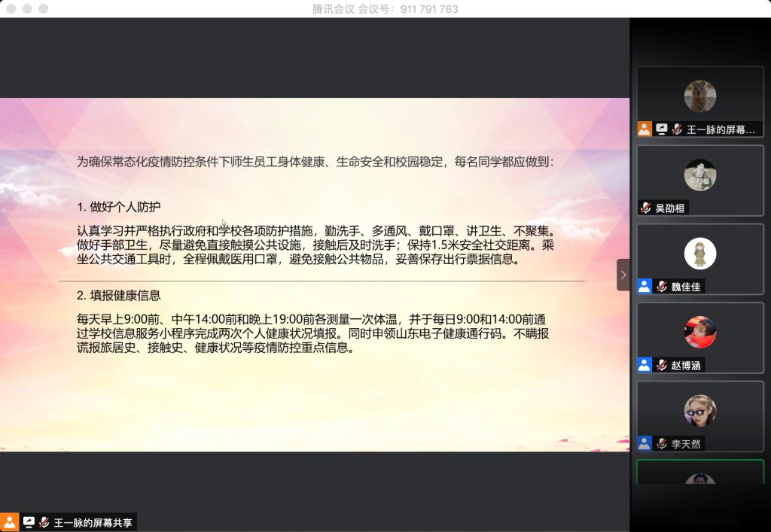Click muted microphone icon on 王一脉's sidebar tile
The width and height of the screenshot is (771, 532).
click(677, 129)
